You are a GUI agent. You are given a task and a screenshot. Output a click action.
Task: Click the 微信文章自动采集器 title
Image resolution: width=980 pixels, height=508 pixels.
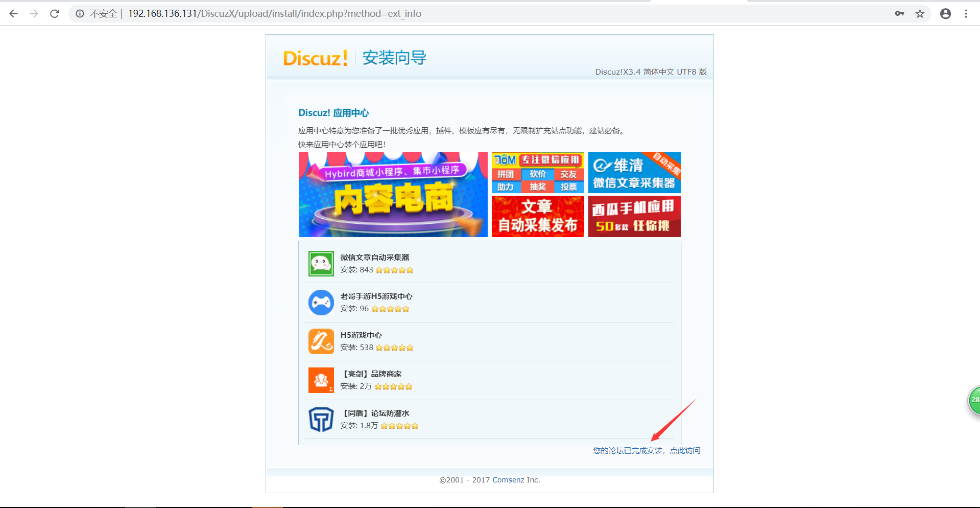click(375, 258)
